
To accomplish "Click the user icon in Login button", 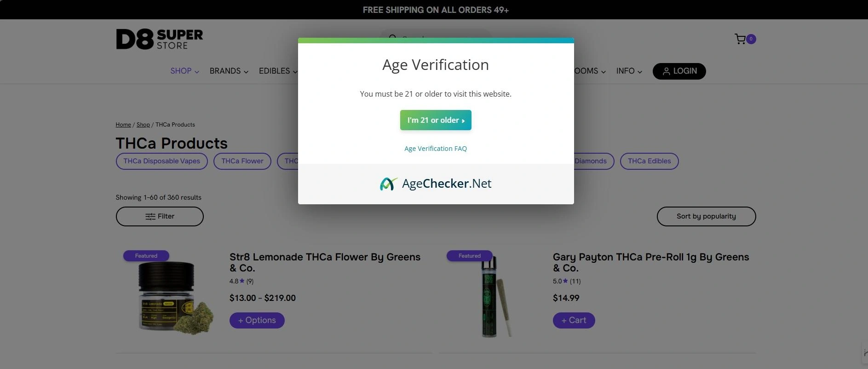I will click(666, 71).
